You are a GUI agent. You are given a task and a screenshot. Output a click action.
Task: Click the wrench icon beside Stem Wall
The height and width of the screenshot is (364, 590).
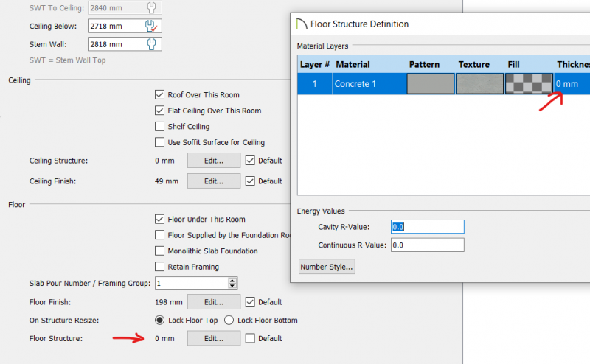pyautogui.click(x=152, y=44)
